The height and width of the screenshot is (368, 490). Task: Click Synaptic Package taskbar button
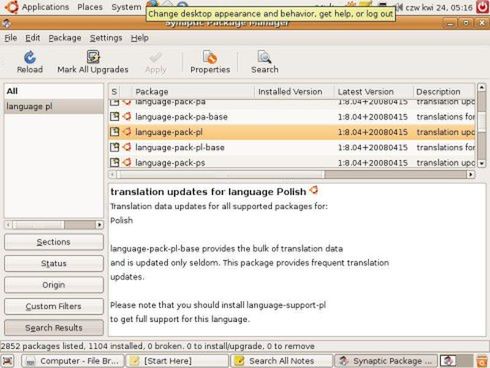click(x=386, y=361)
